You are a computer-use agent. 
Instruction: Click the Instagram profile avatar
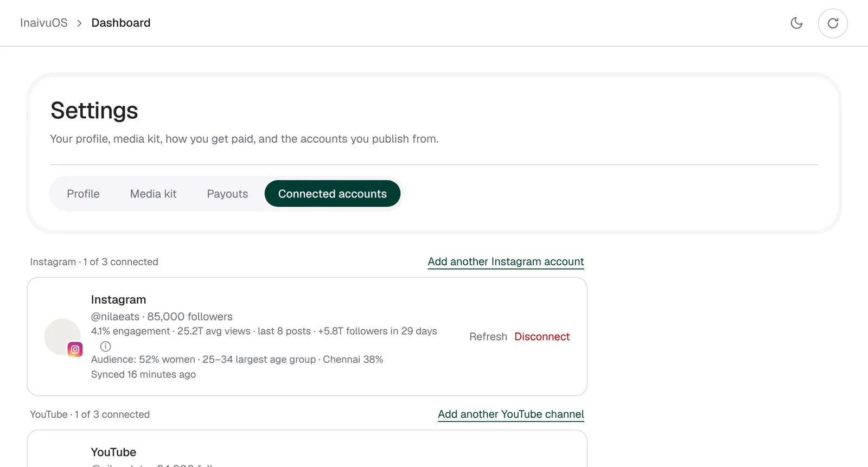62,337
